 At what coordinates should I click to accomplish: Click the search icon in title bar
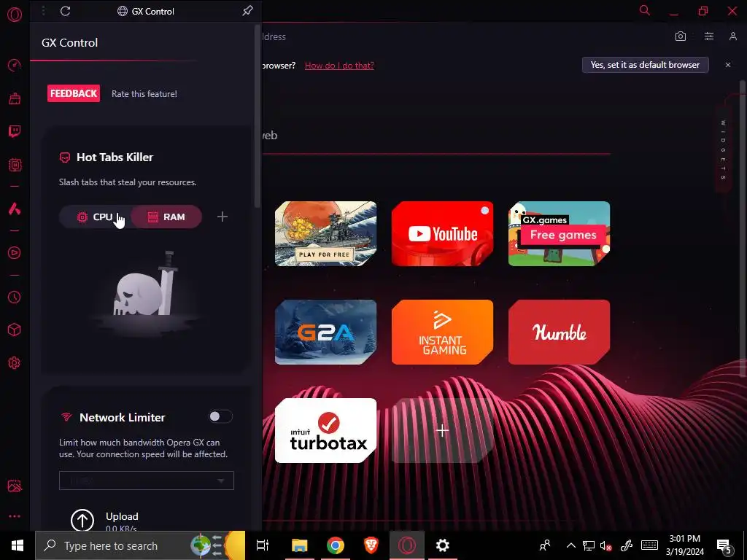click(645, 10)
